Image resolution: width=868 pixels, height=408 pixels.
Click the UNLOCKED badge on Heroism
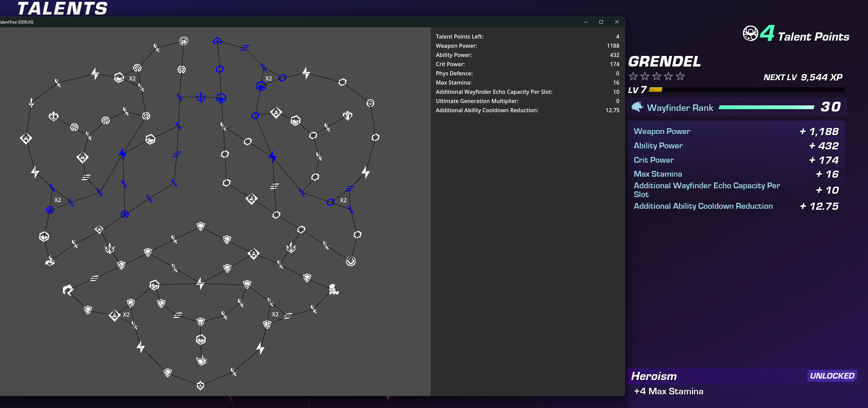(832, 376)
